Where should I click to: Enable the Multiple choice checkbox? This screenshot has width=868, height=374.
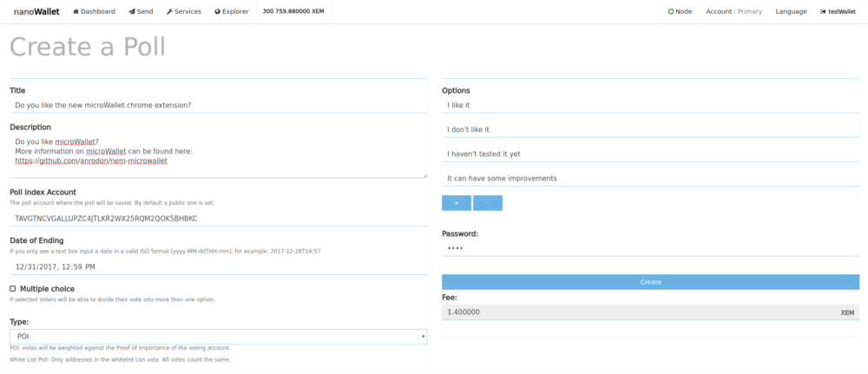13,289
